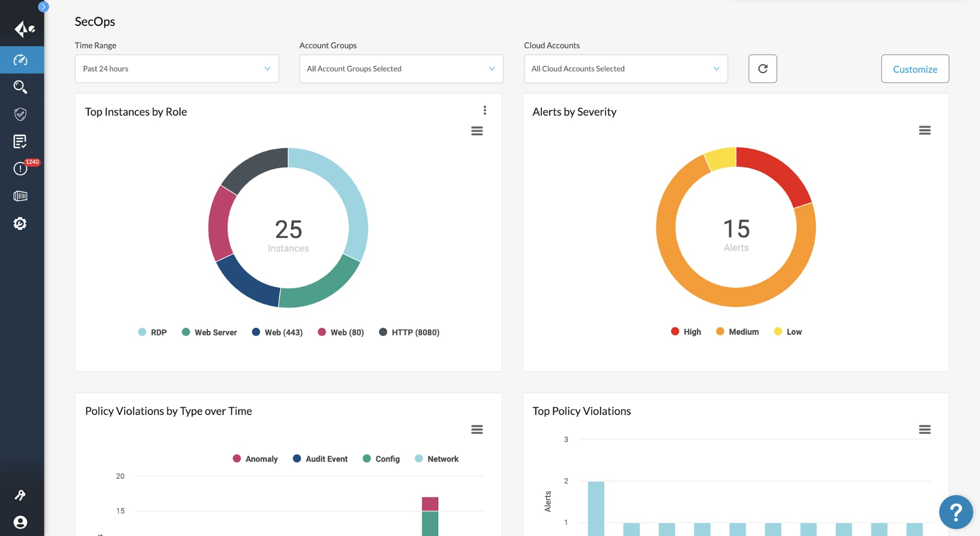Open hamburger menu of Policy Violations by Type chart
This screenshot has height=536, width=980.
[x=477, y=429]
